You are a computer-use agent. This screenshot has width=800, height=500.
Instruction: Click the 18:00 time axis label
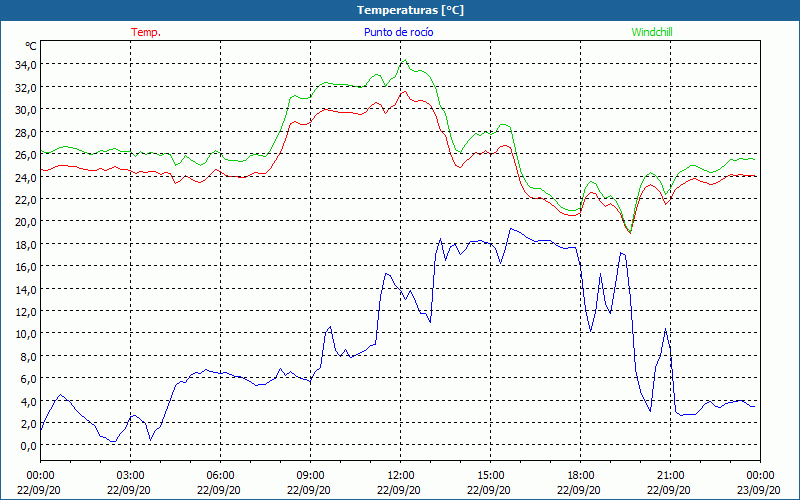581,476
